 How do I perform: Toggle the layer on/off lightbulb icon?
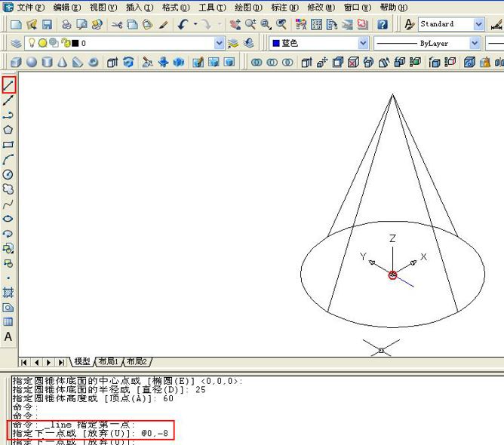click(32, 43)
